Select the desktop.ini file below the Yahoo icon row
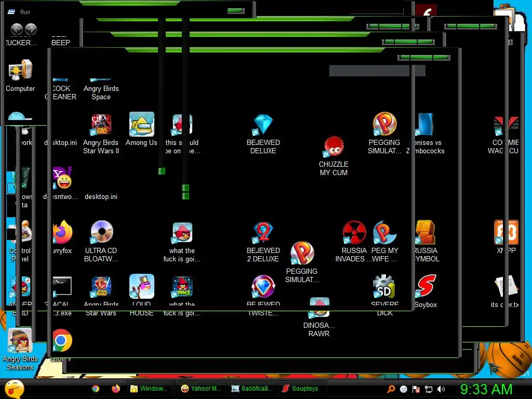Screen dimensions: 532x399 [101, 197]
